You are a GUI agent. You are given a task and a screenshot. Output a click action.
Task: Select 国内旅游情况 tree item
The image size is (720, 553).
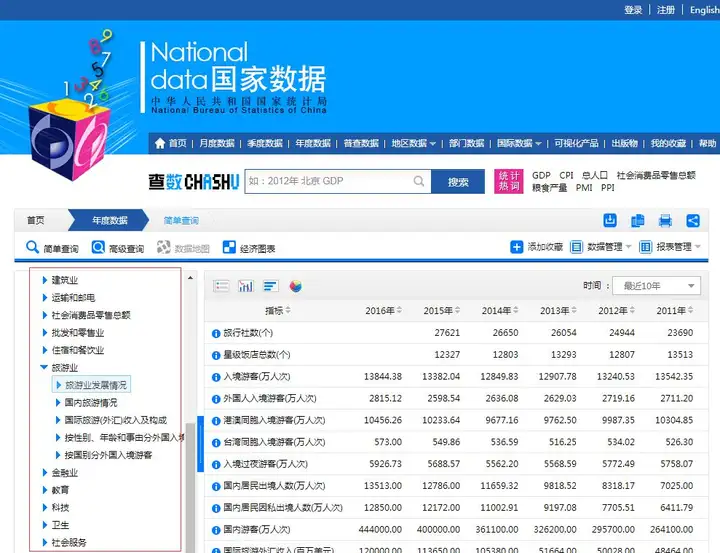tap(90, 403)
